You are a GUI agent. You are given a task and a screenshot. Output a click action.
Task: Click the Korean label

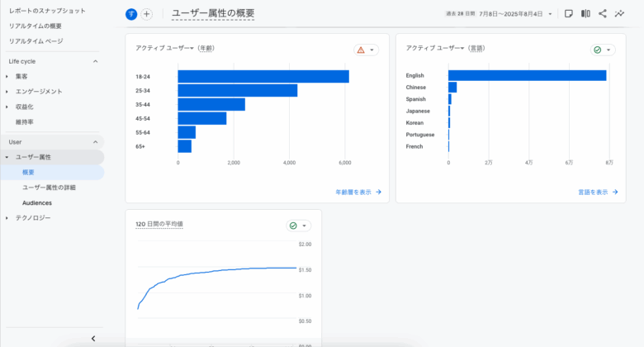point(414,123)
